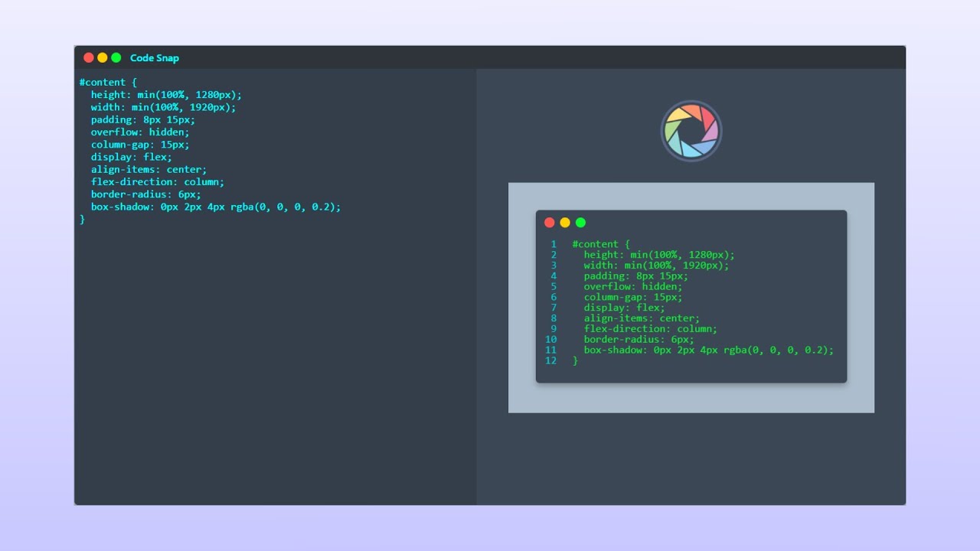
Task: Click the green maximize dot in Code Snap title bar
Action: coord(116,57)
